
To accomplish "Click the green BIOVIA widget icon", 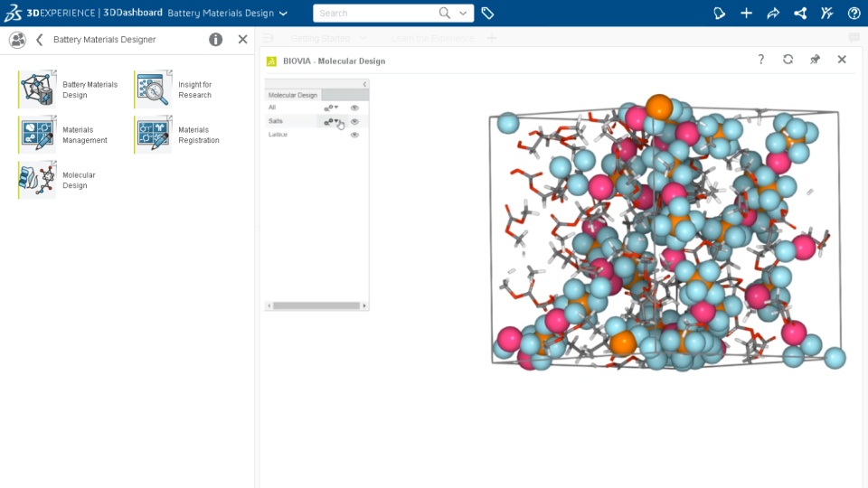I will click(271, 61).
